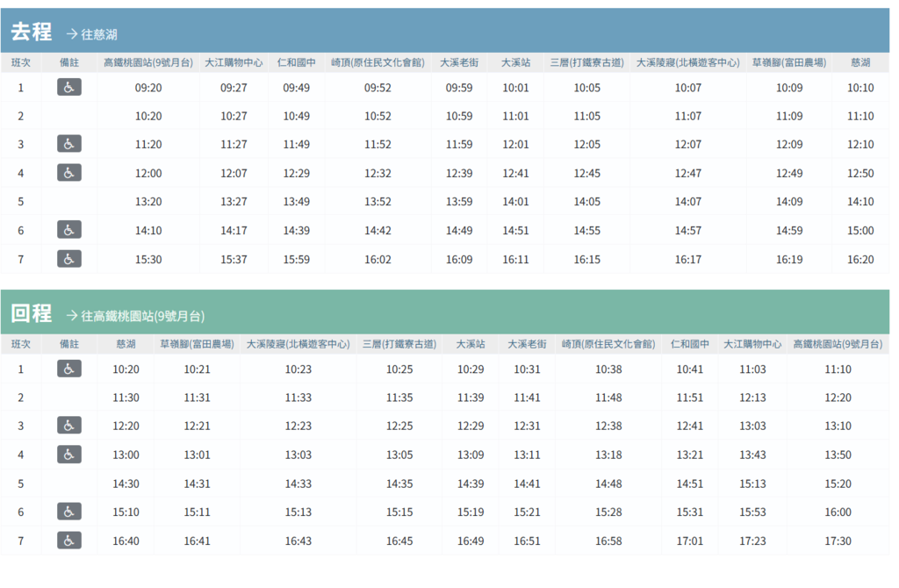Click the 往高鐵桃園站(9號月台) direction label
This screenshot has height=588, width=899.
(135, 316)
